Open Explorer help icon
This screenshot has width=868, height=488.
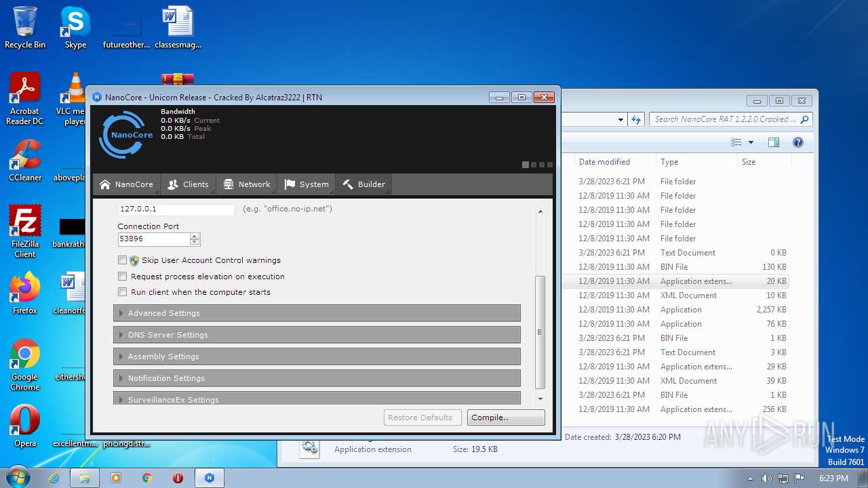coord(798,142)
